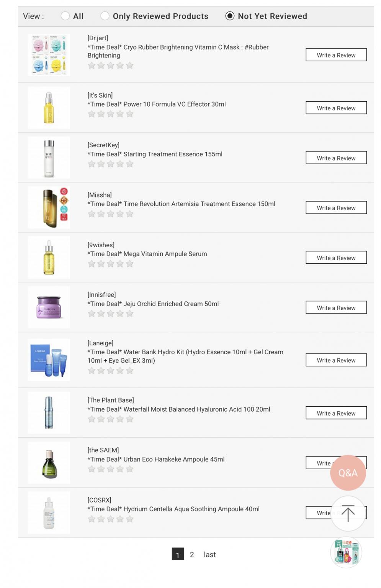Open the SAEM Harakeke Ampoule product title
Viewport: 381px width, 588px height.
pos(156,459)
